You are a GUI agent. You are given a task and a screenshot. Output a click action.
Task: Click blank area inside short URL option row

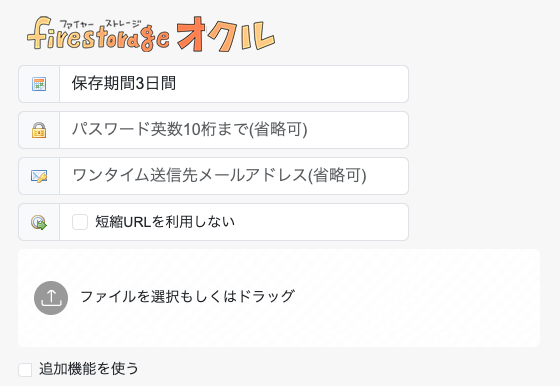pos(321,222)
